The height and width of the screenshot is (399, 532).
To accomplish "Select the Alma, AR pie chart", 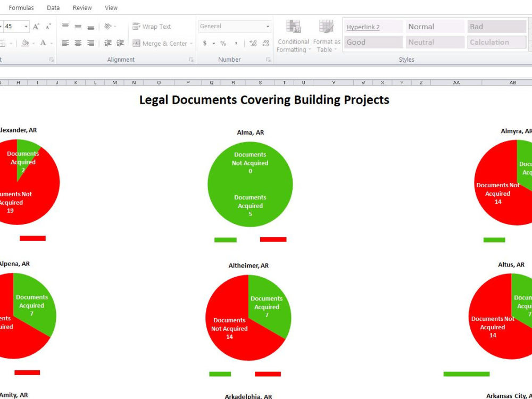I will click(x=250, y=184).
